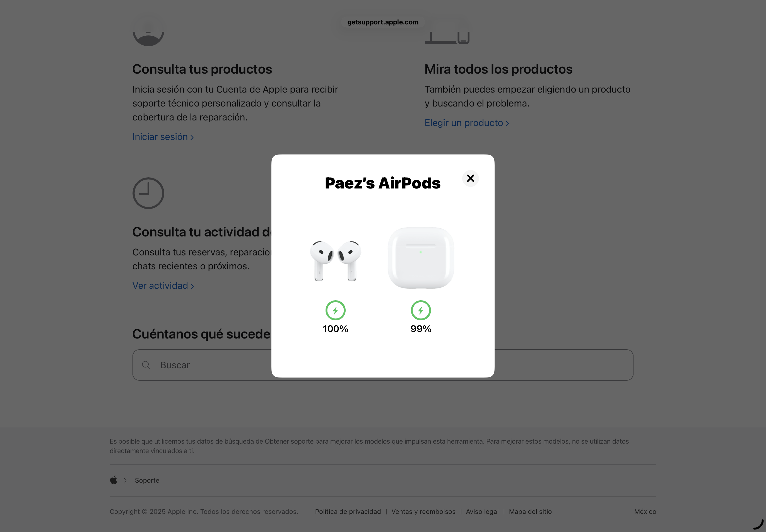Open Ventas y reembolsos footer link
This screenshot has width=766, height=532.
tap(423, 511)
